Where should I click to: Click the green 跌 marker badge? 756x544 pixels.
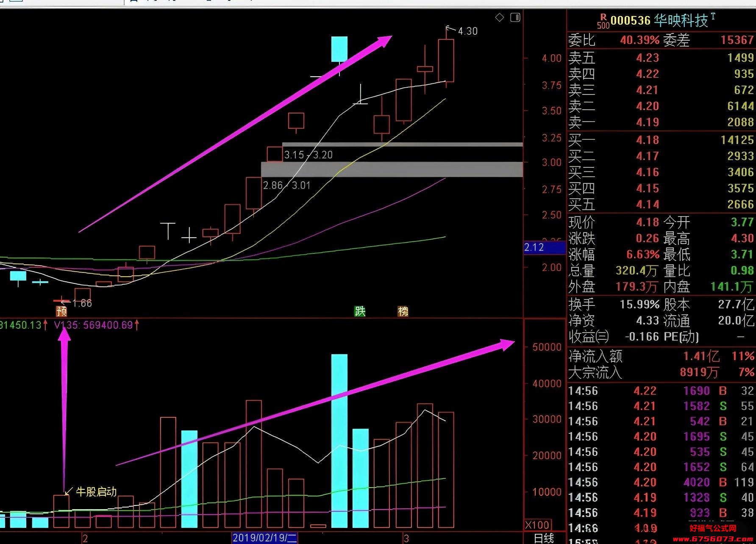tap(360, 311)
